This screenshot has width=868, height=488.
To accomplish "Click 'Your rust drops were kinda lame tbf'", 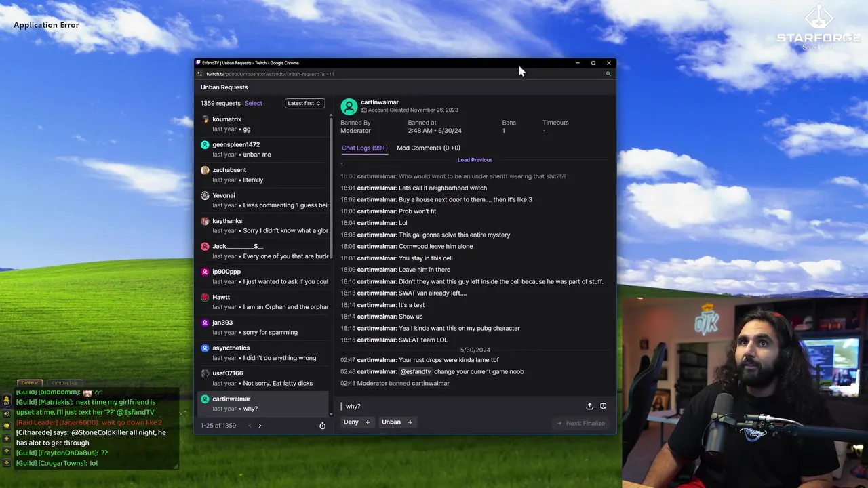I will tap(449, 360).
